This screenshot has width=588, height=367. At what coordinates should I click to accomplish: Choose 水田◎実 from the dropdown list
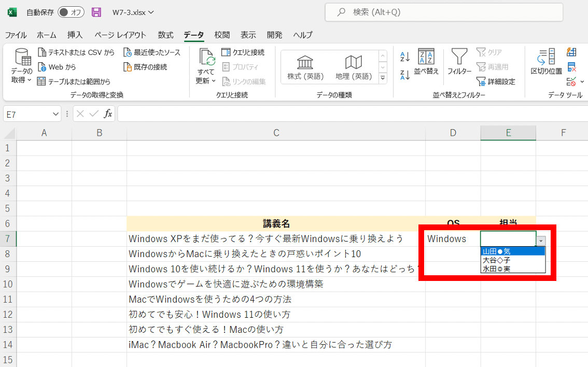tap(513, 269)
